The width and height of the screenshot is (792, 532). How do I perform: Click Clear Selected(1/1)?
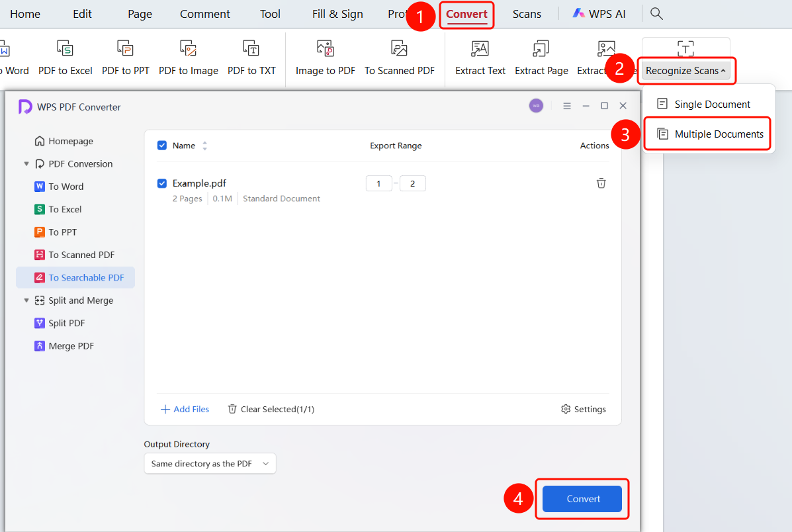tap(271, 409)
